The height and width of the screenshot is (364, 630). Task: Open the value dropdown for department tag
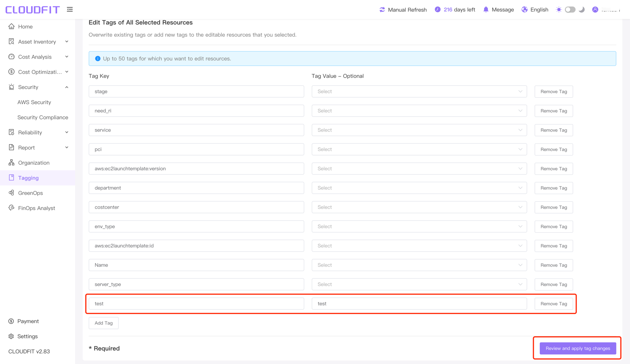click(419, 188)
